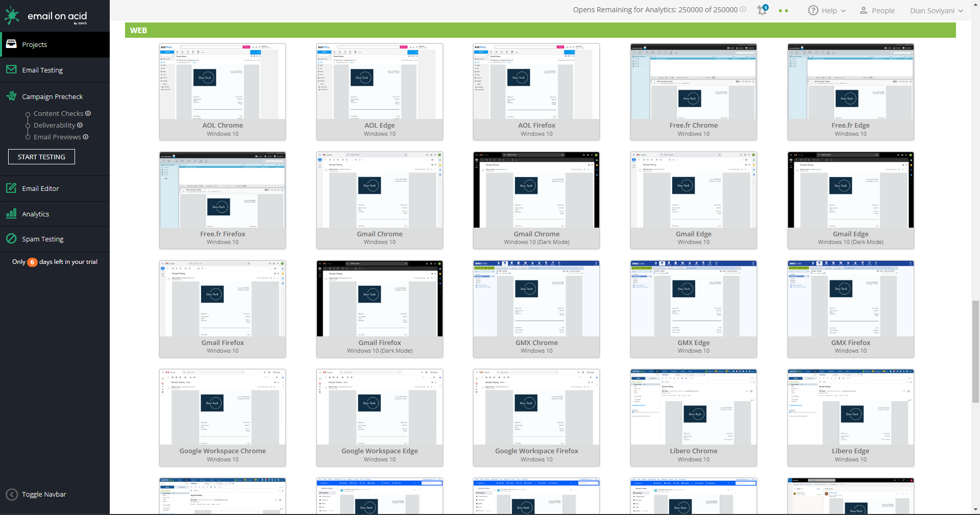
Task: Open Campaign Precheck
Action: point(52,96)
